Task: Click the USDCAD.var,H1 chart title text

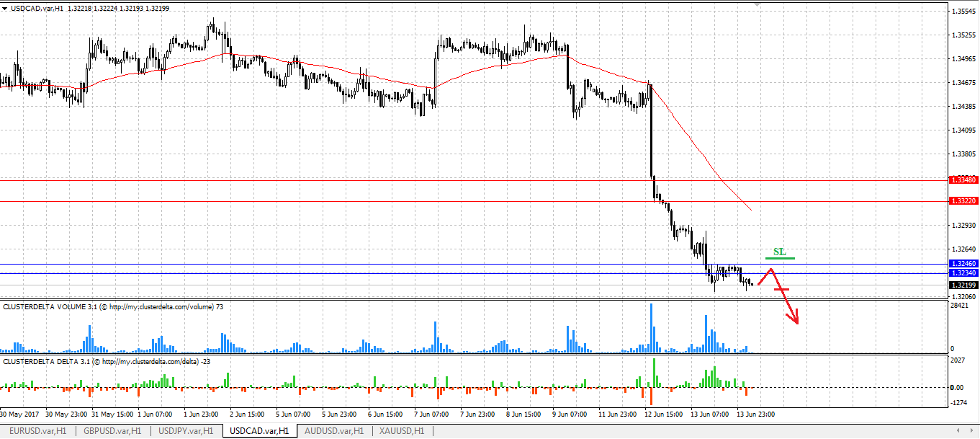Action: coord(37,8)
